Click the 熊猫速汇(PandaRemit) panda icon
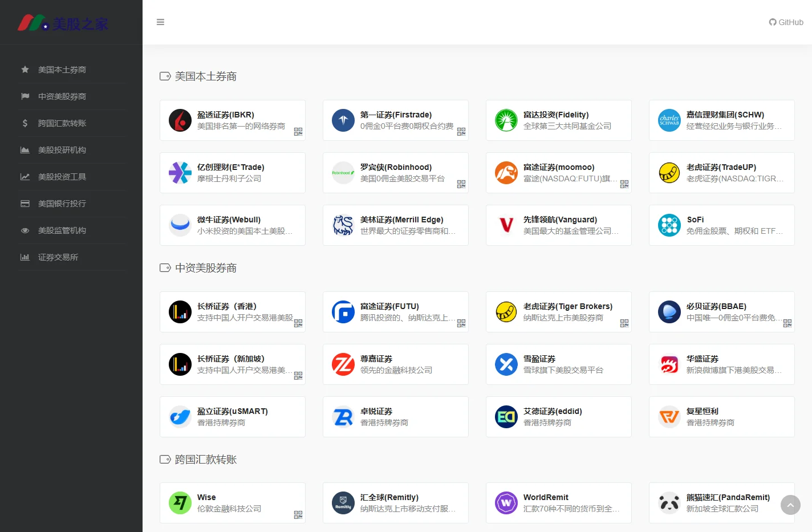 tap(669, 503)
